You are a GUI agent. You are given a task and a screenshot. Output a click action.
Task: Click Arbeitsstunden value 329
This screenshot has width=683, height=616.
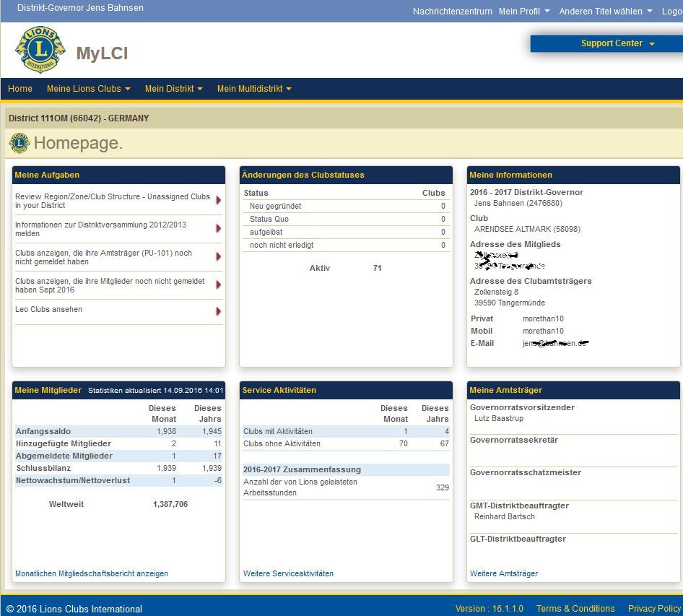442,487
